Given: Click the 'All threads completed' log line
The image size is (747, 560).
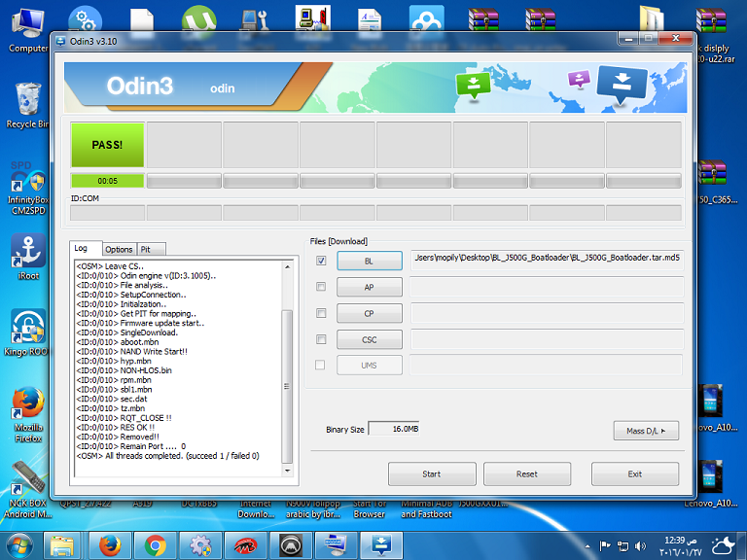Looking at the screenshot, I should 167,456.
